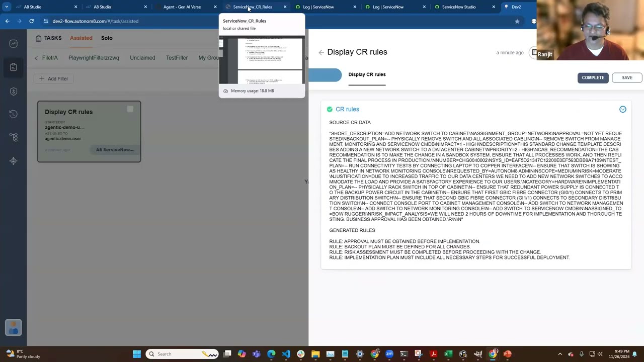Select the PlaywrightFilterzrzwq filter tab
Viewport: 644px width, 362px height.
[94, 58]
